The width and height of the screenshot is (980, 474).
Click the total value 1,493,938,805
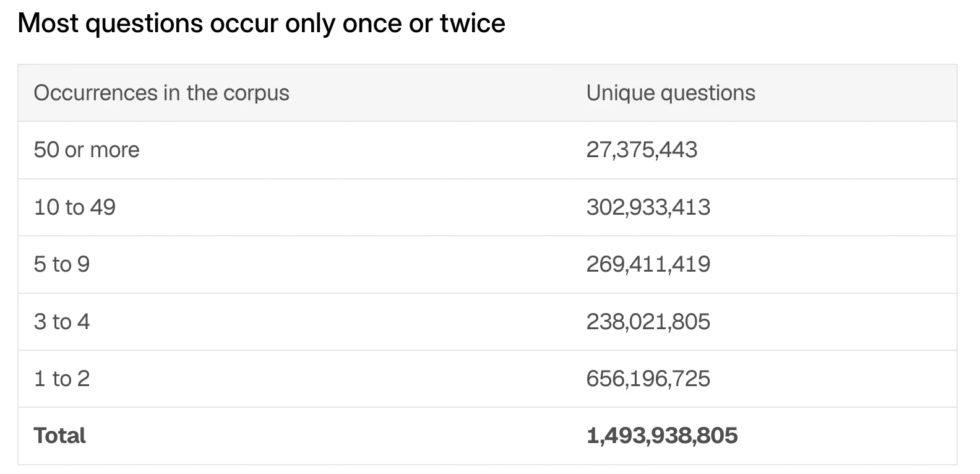pyautogui.click(x=662, y=436)
